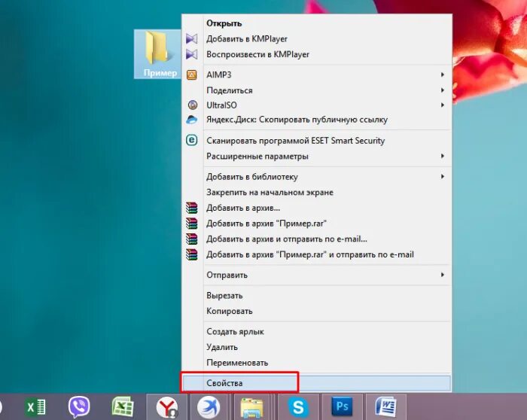Open light green Excel icon in taskbar
The width and height of the screenshot is (527, 420).
coord(123,406)
